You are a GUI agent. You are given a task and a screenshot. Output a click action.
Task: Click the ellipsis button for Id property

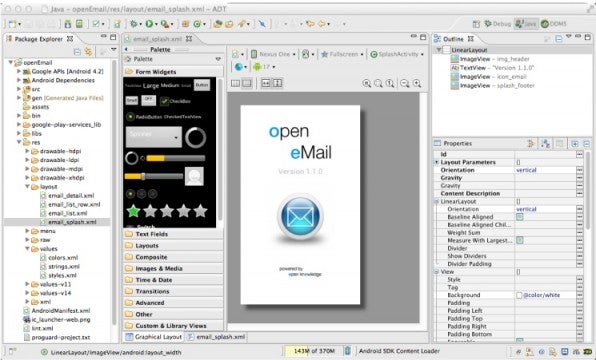tap(579, 154)
